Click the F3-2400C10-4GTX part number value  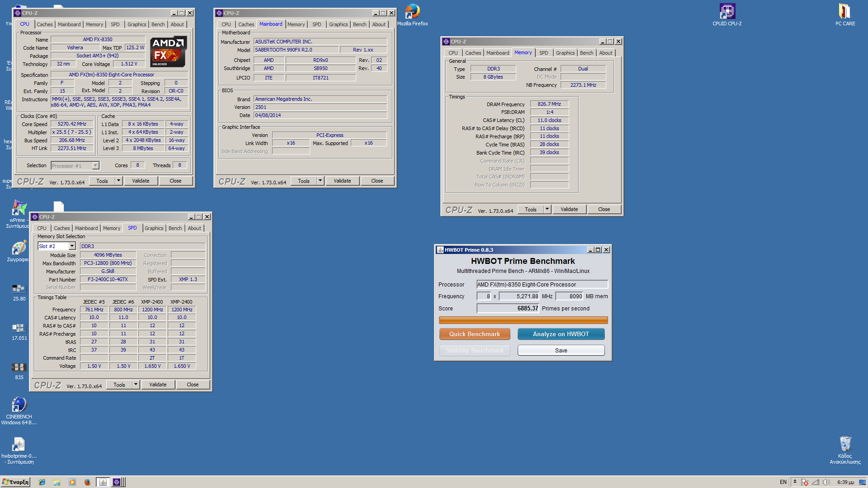(x=108, y=279)
